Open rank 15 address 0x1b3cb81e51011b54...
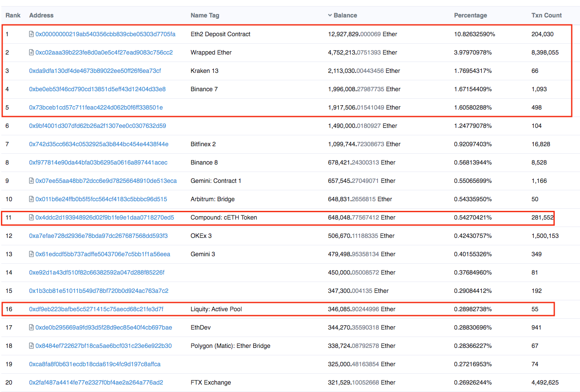The height and width of the screenshot is (392, 580). 99,291
